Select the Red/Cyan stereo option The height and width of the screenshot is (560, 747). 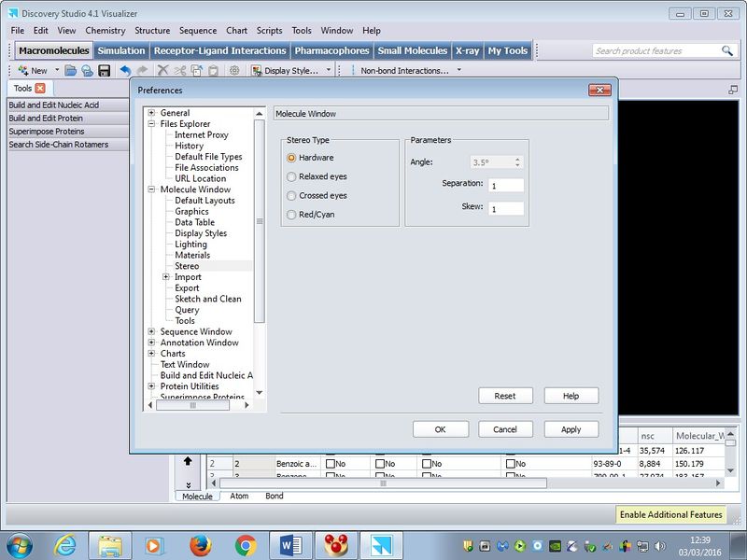point(292,215)
